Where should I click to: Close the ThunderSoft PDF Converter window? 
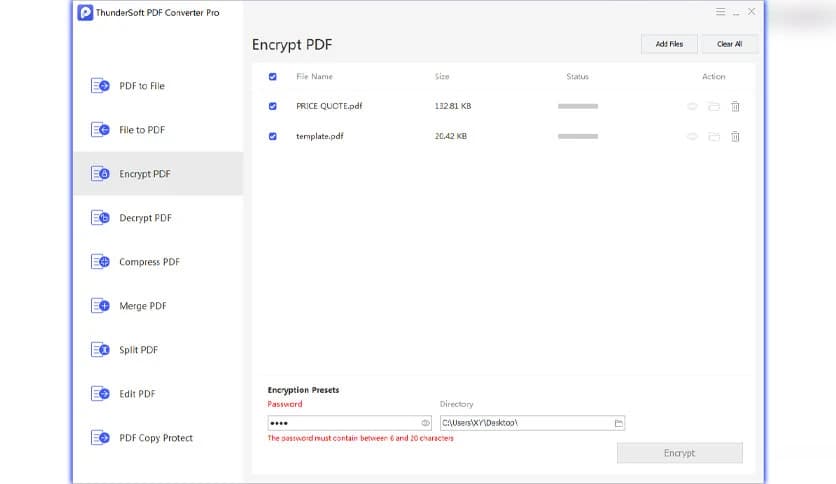(x=751, y=12)
